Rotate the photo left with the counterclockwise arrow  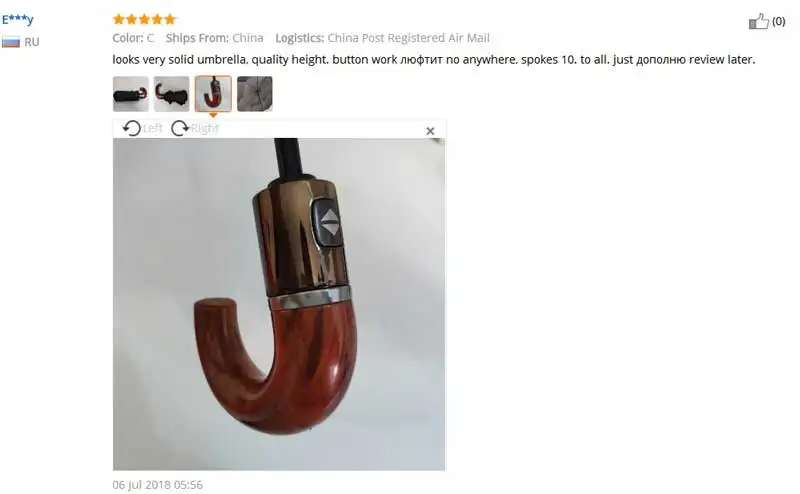(132, 128)
